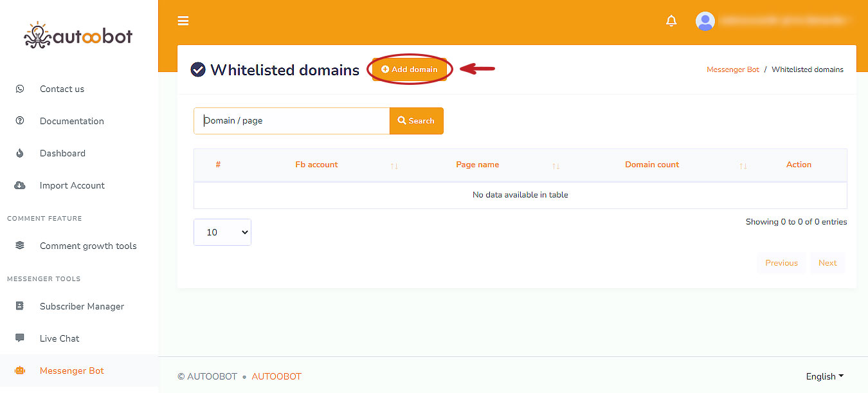Sort table by Fb account column

(316, 165)
